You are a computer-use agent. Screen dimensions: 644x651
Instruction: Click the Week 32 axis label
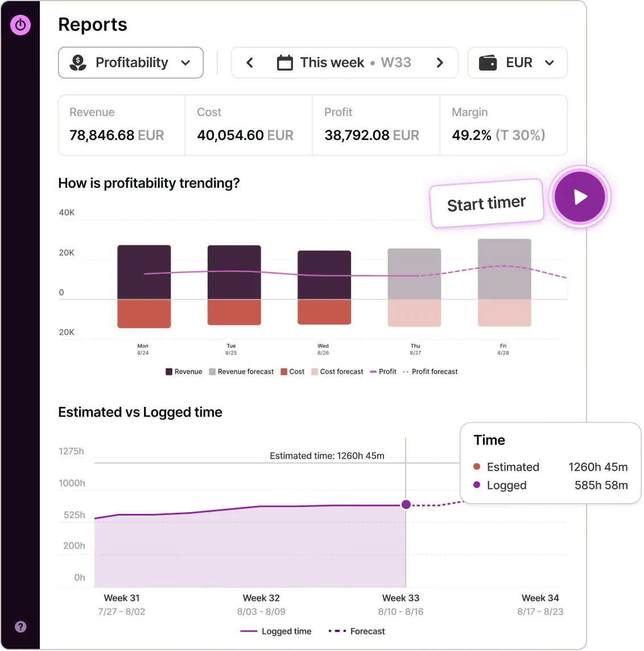(x=261, y=604)
